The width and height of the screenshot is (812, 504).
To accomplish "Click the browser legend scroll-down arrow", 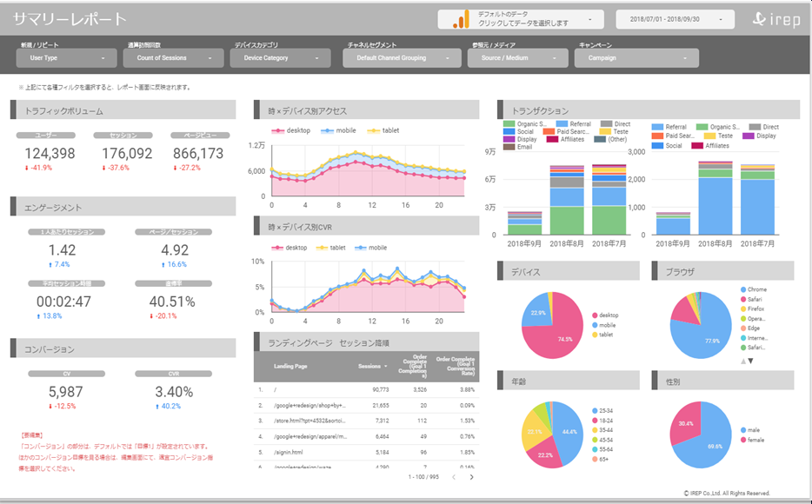I will tap(750, 361).
